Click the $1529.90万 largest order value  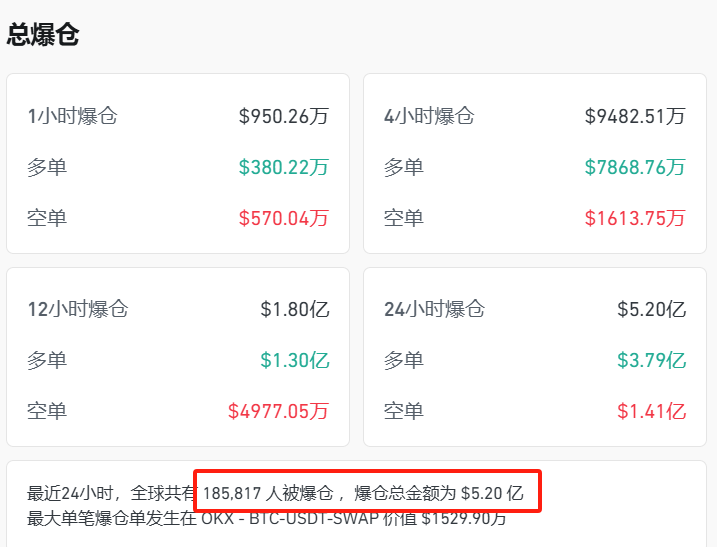point(463,518)
